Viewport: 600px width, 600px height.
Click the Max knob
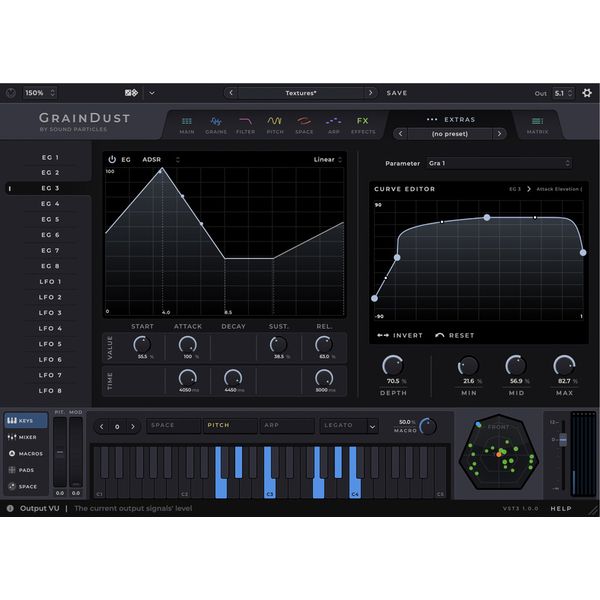tap(564, 366)
